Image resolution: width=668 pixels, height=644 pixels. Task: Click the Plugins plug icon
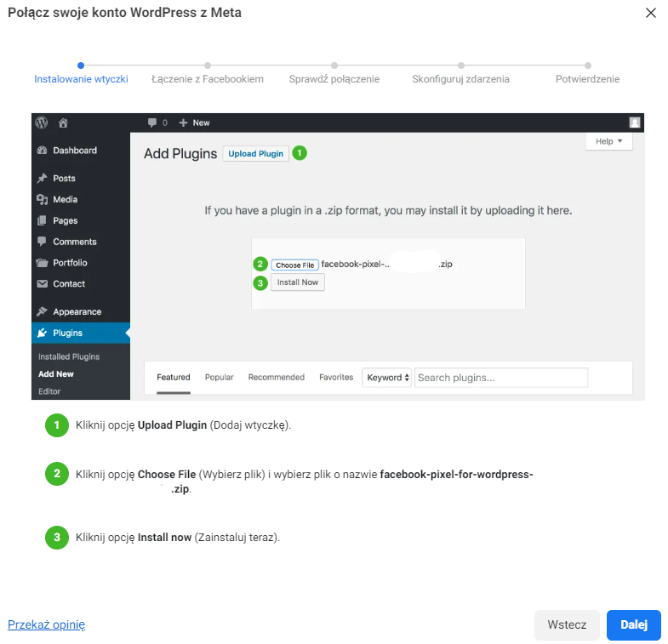[42, 333]
